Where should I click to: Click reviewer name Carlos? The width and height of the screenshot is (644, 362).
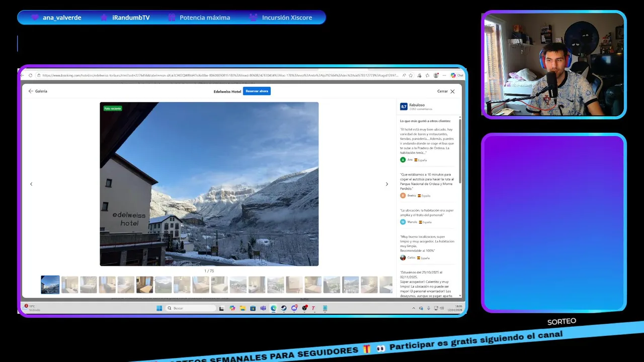[412, 257]
